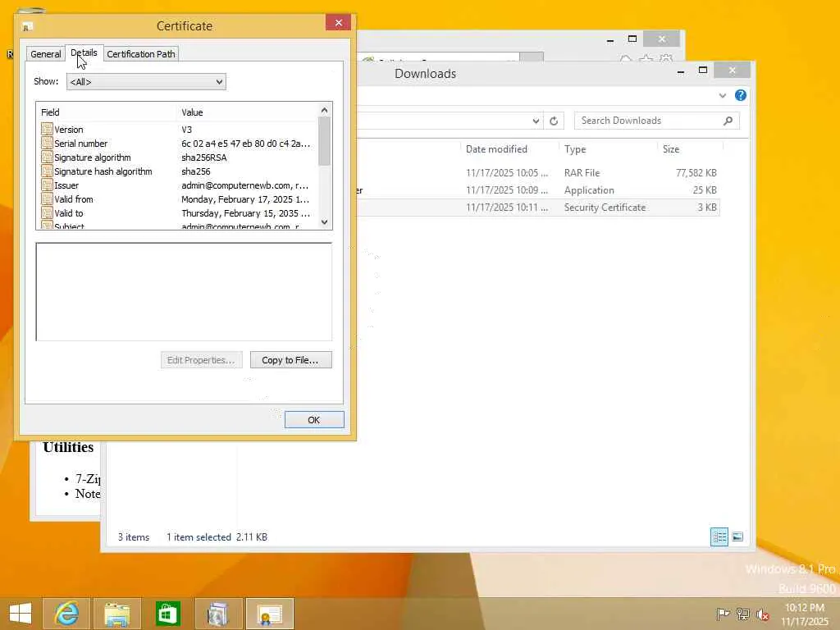Viewport: 840px width, 630px height.
Task: Click the serial number value 6c 02 a4
Action: pos(245,144)
